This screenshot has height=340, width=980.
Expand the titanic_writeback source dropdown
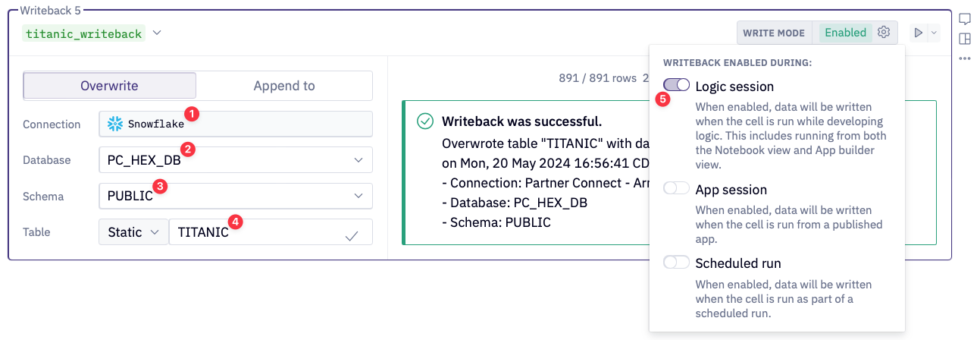pyautogui.click(x=157, y=33)
